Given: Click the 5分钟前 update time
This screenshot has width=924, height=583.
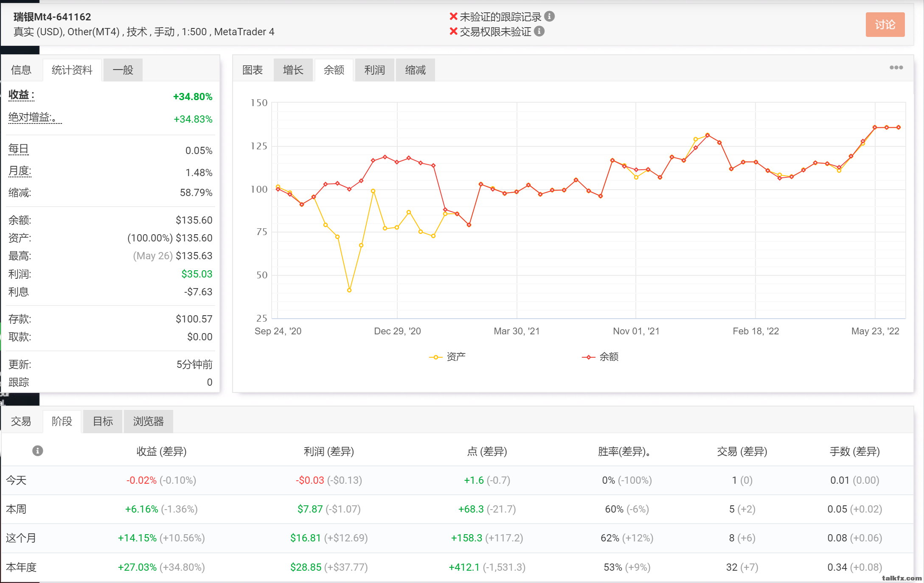Looking at the screenshot, I should coord(194,364).
